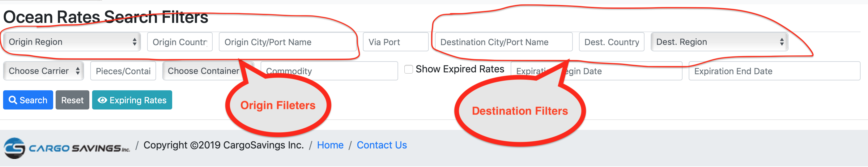
Task: Open the Choose Container dropdown
Action: coord(203,71)
